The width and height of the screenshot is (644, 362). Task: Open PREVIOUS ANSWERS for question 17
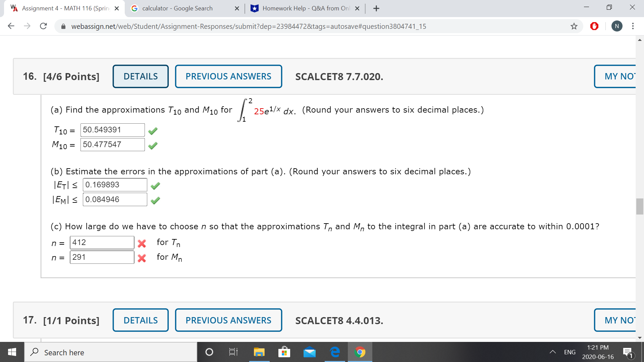click(228, 320)
